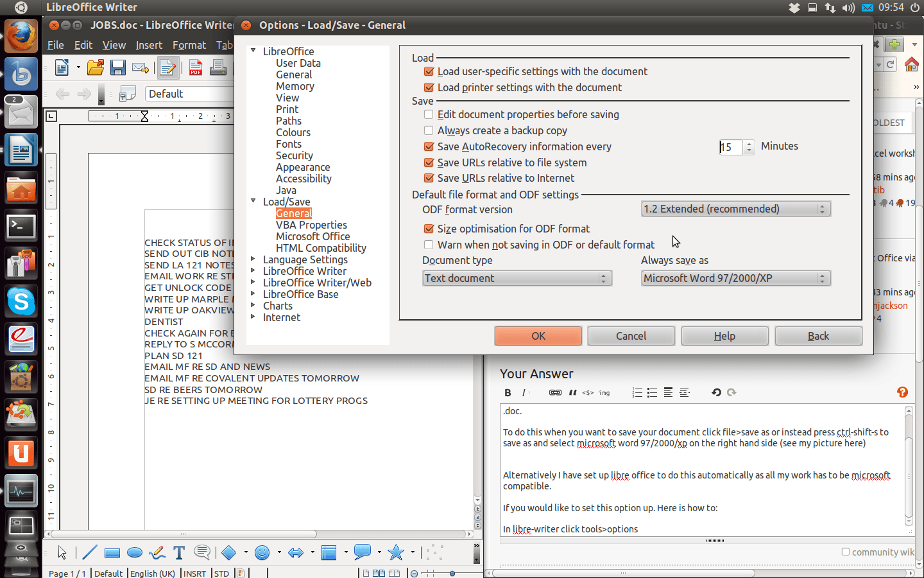The image size is (924, 578).
Task: Select the Basic Shapes diamond icon
Action: (229, 552)
